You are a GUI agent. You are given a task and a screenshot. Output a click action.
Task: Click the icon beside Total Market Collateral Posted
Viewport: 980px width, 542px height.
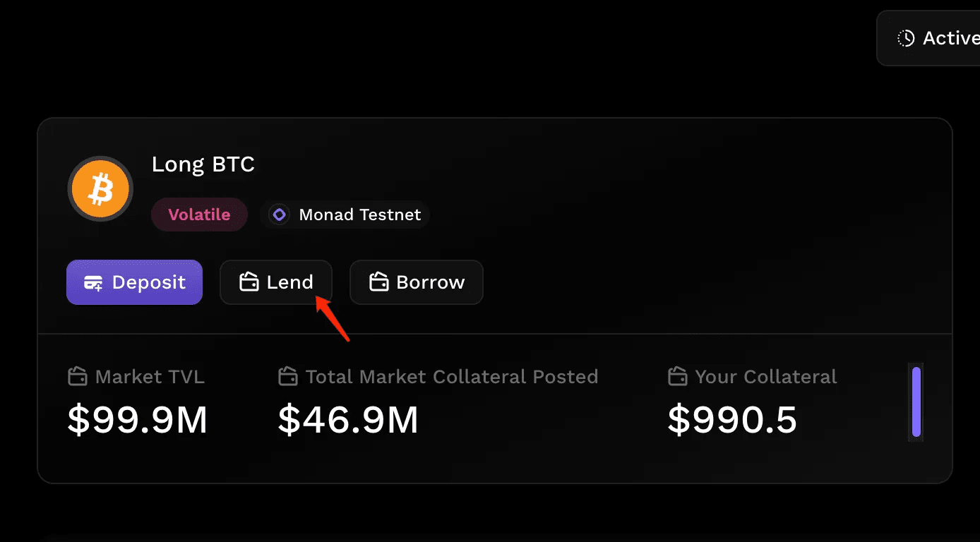[287, 376]
